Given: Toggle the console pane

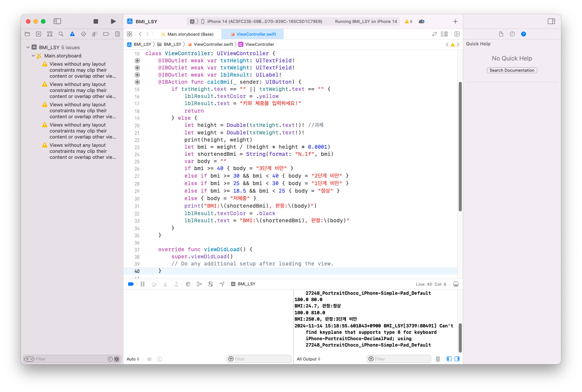Looking at the screenshot, I should pyautogui.click(x=457, y=359).
